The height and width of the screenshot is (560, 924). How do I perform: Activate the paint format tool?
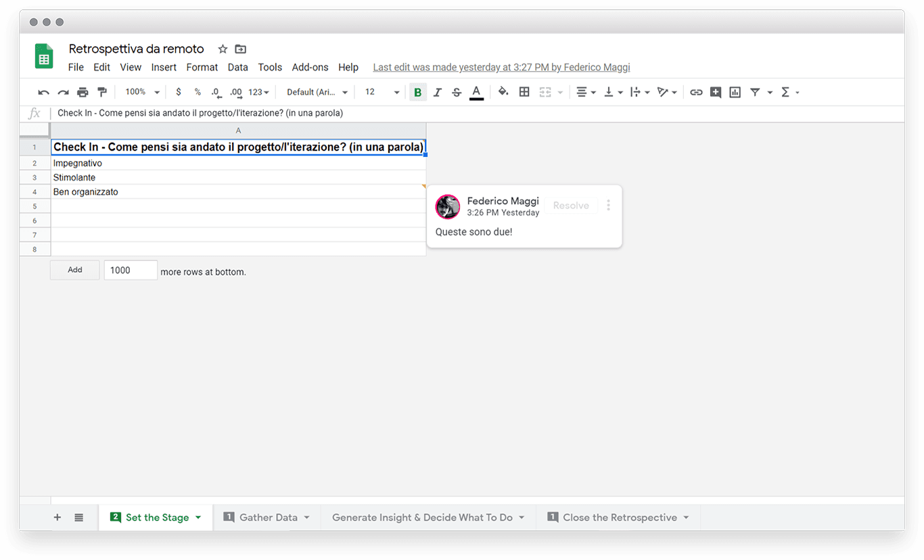pos(102,92)
